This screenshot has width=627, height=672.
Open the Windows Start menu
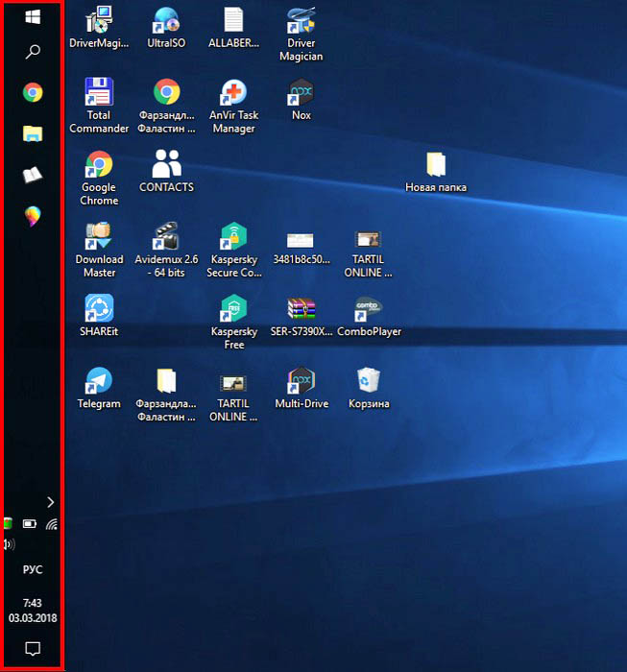33,17
